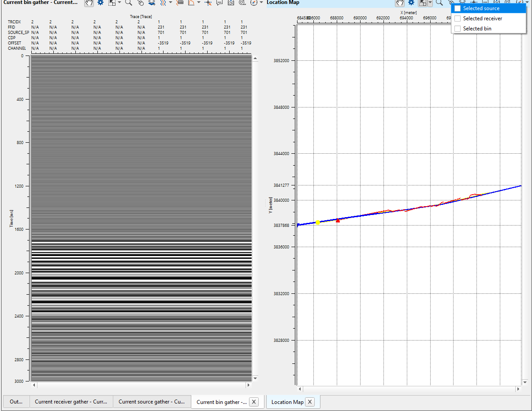This screenshot has width=532, height=411.
Task: Tick the Selected bin checkbox
Action: tap(457, 28)
